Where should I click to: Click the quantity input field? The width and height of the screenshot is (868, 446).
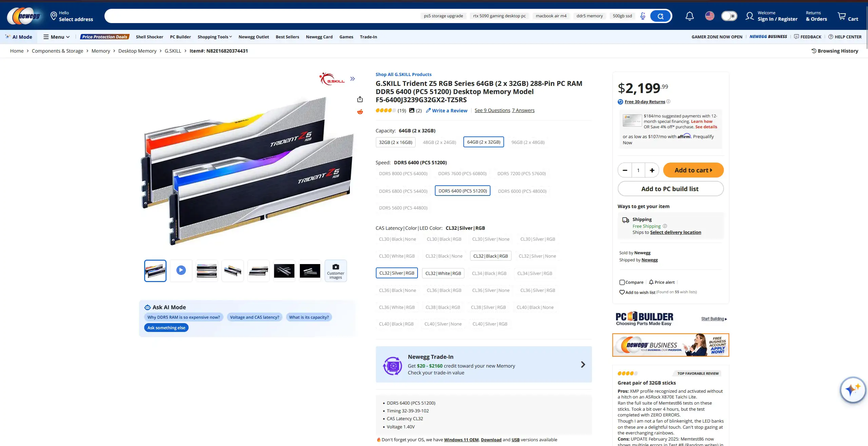[x=638, y=170]
